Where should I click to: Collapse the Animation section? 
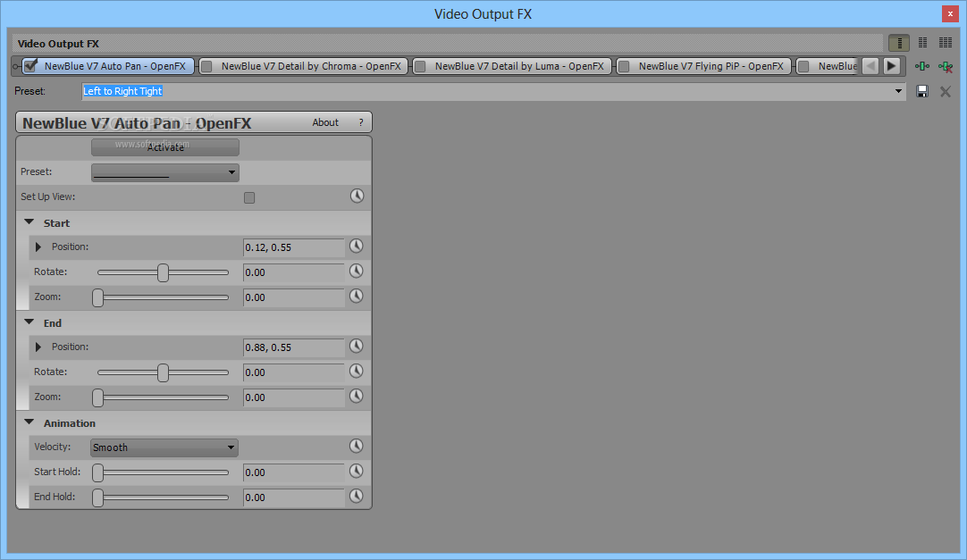pos(29,422)
